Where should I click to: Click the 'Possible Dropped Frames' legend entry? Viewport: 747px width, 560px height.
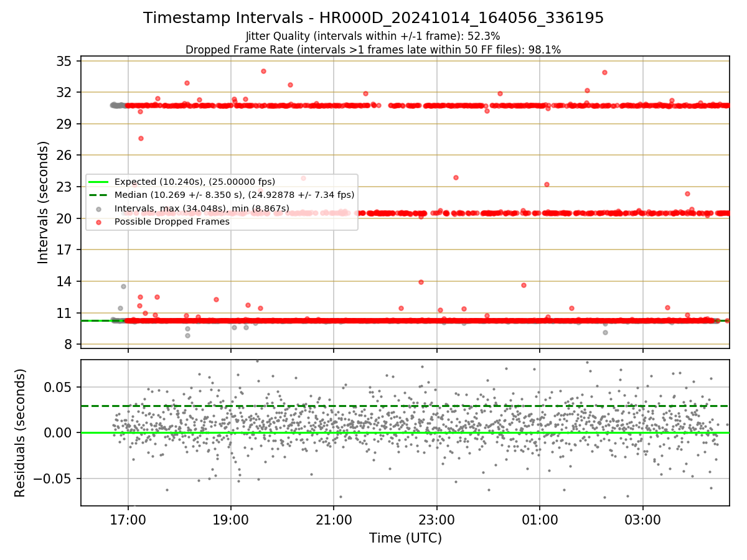(x=172, y=222)
